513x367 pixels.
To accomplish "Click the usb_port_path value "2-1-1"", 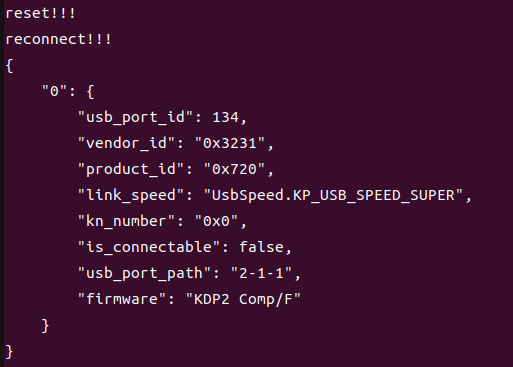I will coord(262,273).
